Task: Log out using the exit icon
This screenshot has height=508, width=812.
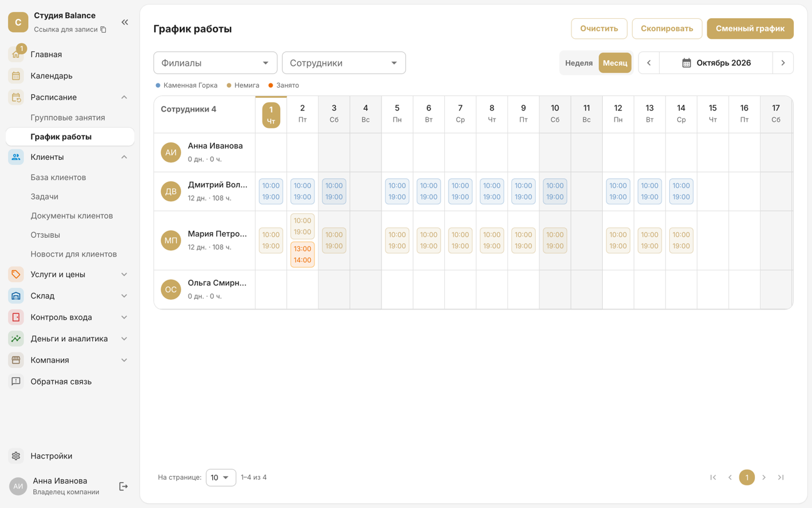Action: (123, 487)
